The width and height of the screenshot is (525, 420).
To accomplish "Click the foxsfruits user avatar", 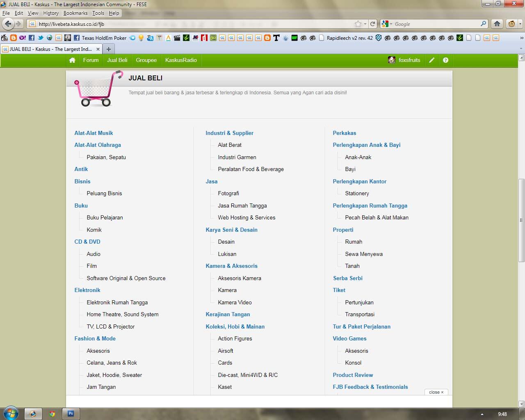I will 392,60.
